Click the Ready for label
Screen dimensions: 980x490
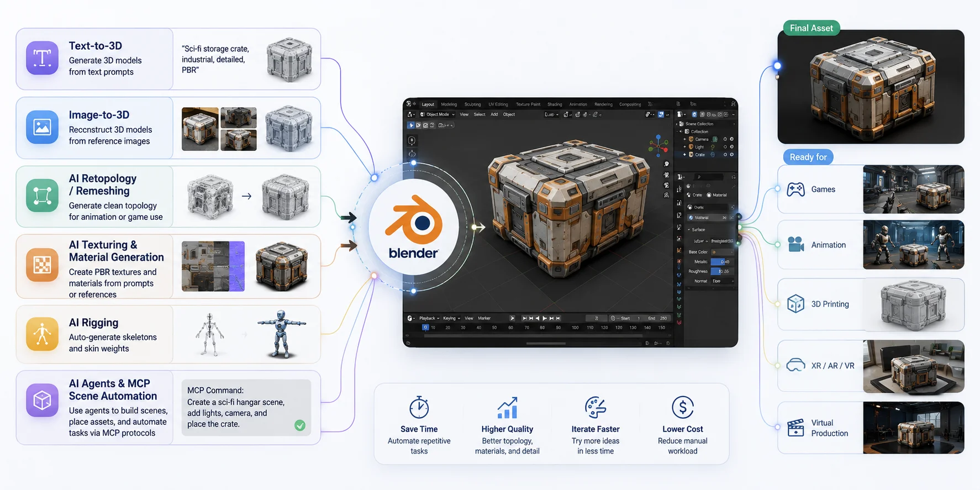click(x=808, y=157)
